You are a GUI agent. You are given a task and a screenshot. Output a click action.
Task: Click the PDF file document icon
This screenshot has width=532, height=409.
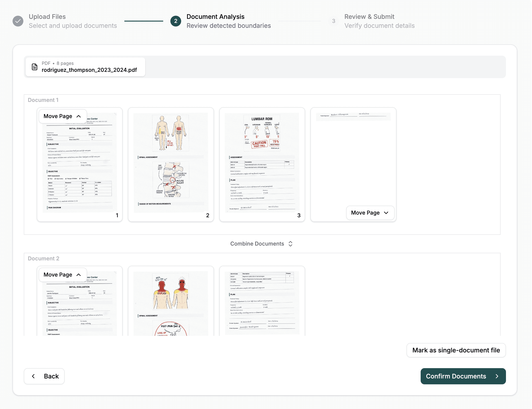(x=35, y=67)
